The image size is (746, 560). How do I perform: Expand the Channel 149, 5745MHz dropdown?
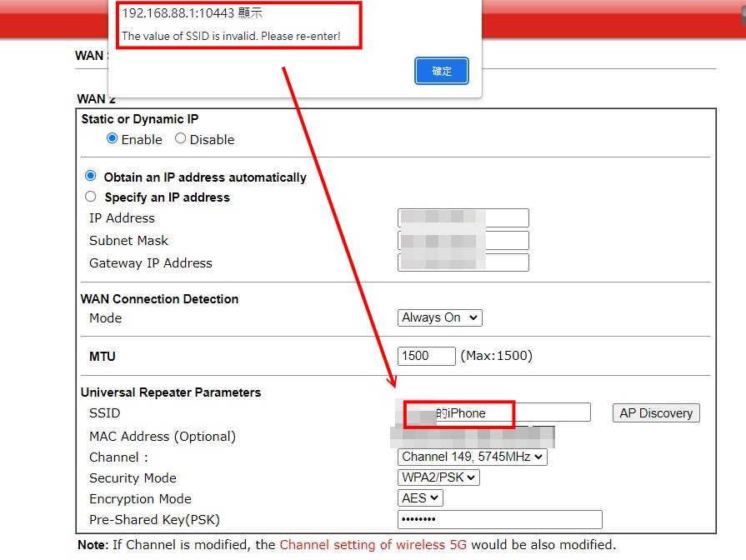point(473,457)
